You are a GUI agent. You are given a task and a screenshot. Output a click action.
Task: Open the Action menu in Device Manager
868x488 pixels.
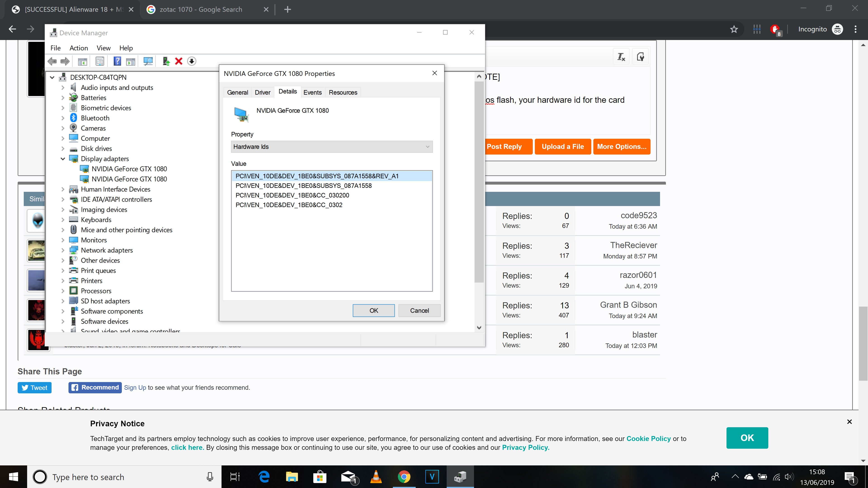[78, 48]
